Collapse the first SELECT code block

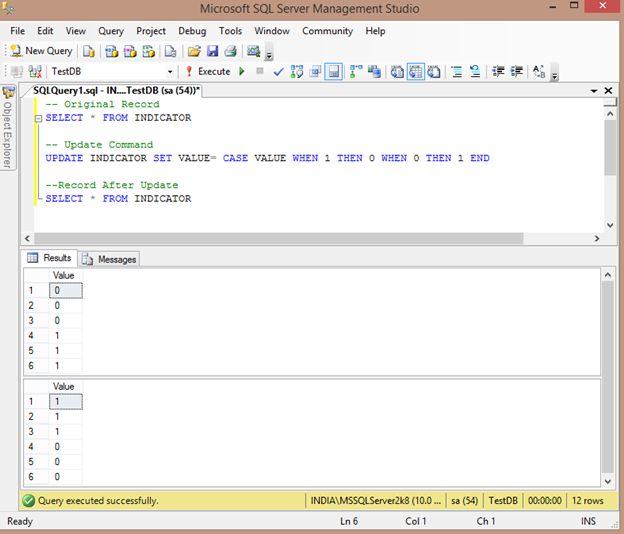point(38,118)
